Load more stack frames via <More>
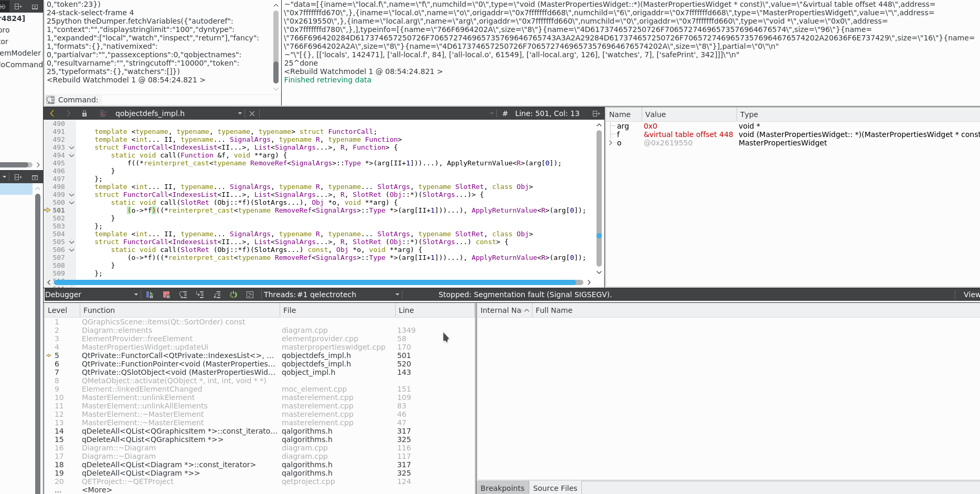 [97, 490]
